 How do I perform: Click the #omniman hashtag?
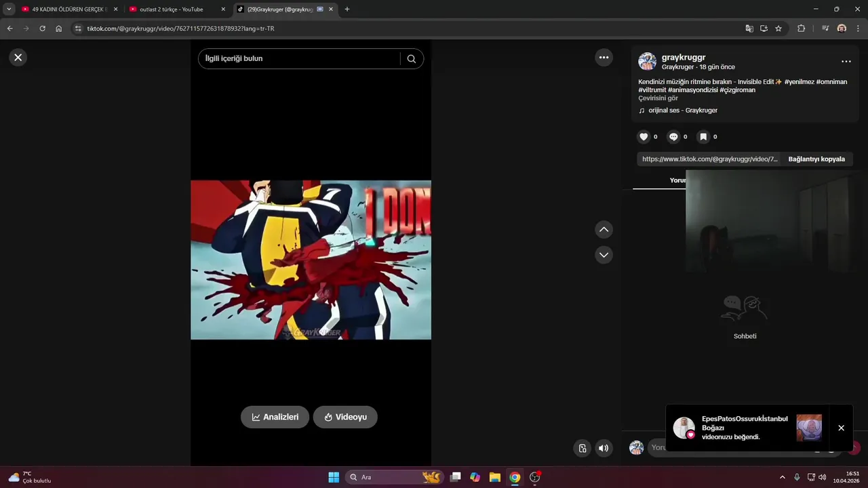point(831,82)
